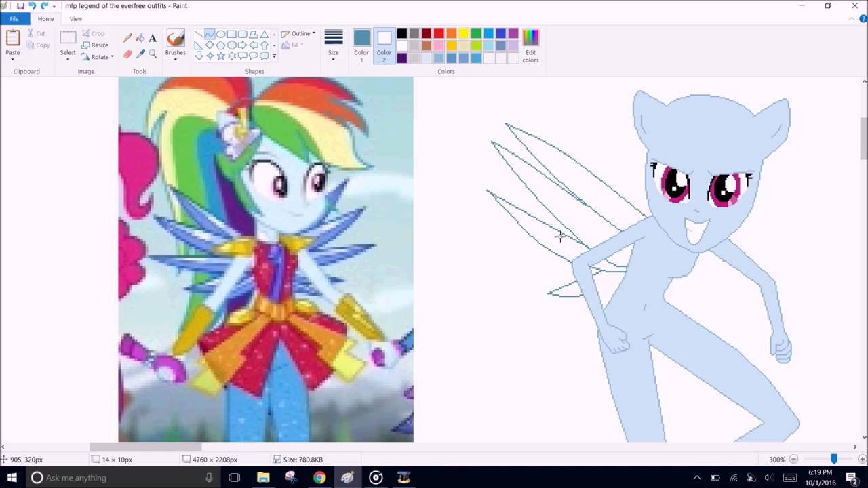Select the Color 1 box
Image resolution: width=868 pixels, height=488 pixels.
click(x=361, y=46)
